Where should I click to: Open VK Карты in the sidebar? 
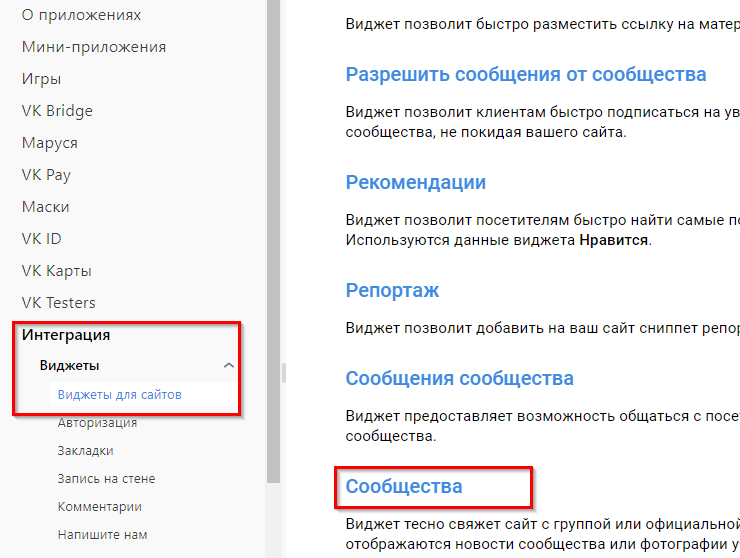point(56,271)
